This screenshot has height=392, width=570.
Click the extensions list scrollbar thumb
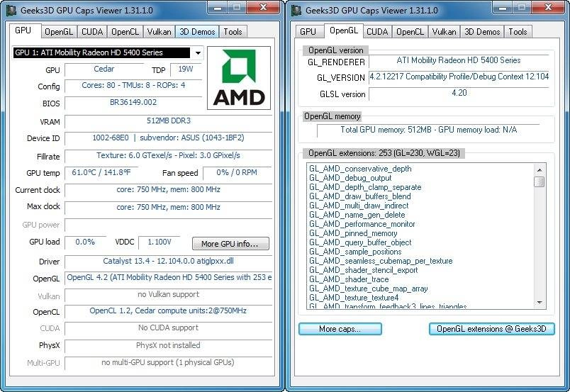[x=540, y=181]
